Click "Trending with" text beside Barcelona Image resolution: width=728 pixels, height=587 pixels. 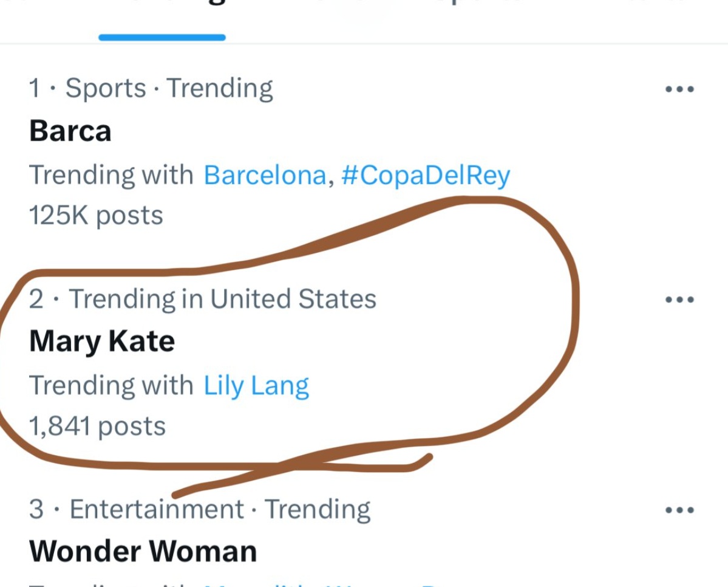(x=111, y=175)
